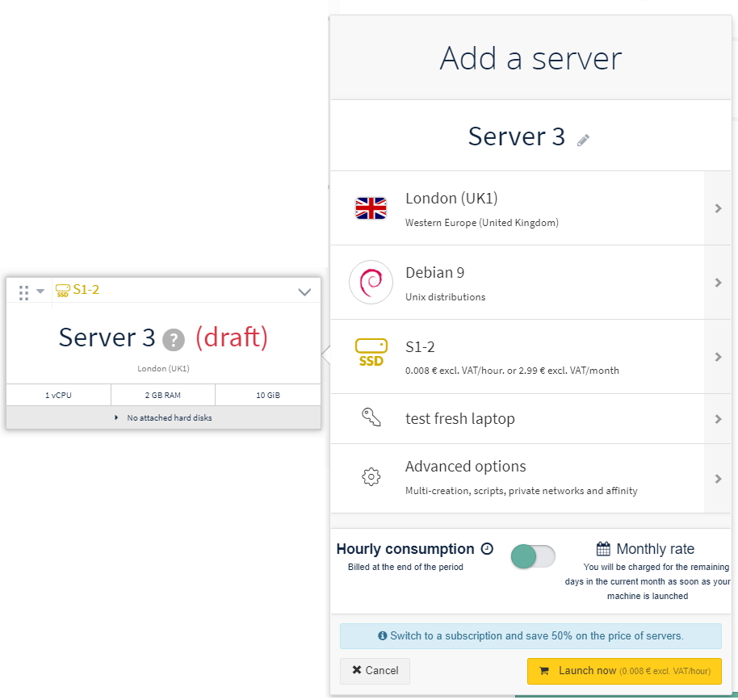Select Monthly rate billing option
Screen dimensions: 738x700
[646, 549]
